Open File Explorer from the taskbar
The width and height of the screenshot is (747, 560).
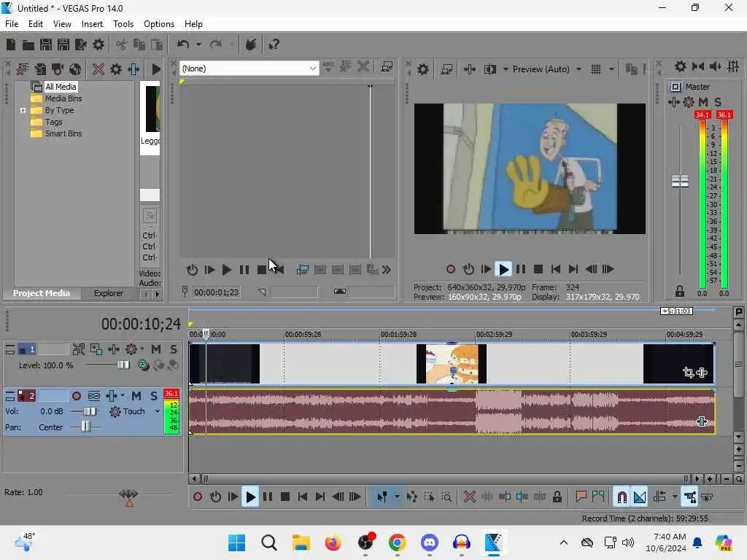[301, 542]
